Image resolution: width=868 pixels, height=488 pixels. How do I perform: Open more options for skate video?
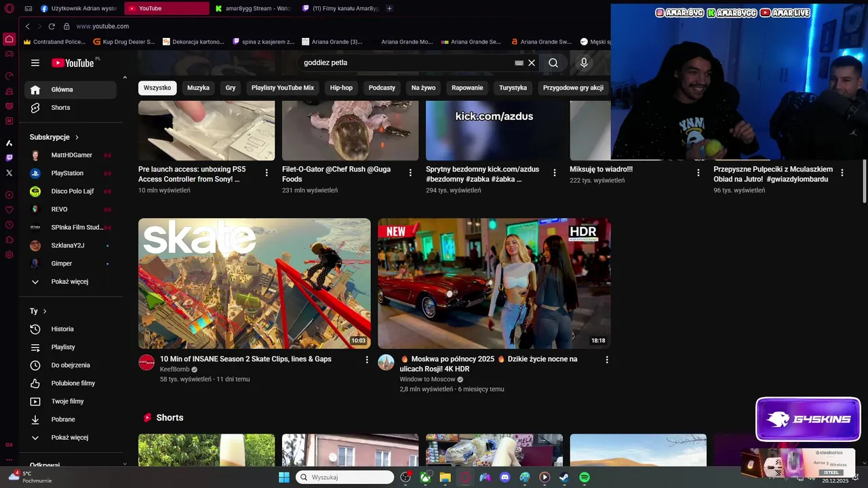tap(367, 360)
